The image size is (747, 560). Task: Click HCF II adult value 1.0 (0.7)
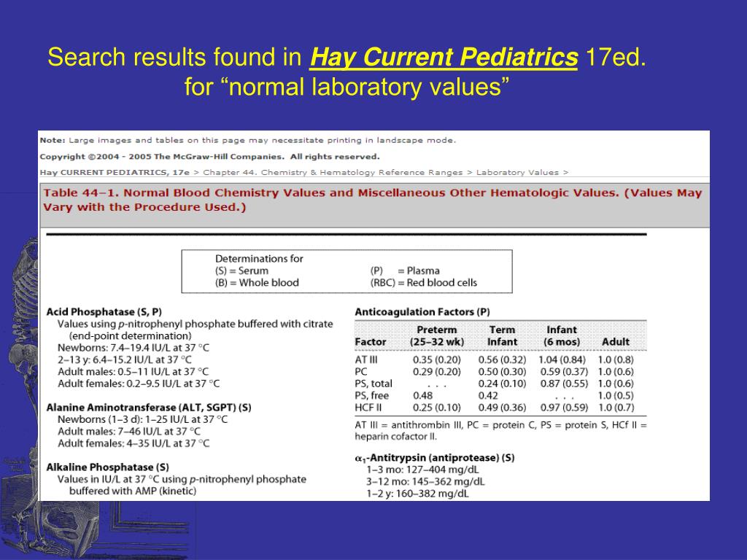(x=616, y=408)
